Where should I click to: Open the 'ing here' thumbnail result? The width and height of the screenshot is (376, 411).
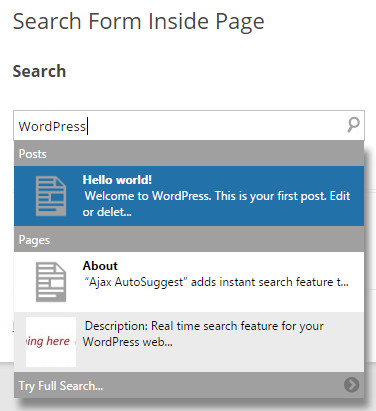(51, 342)
